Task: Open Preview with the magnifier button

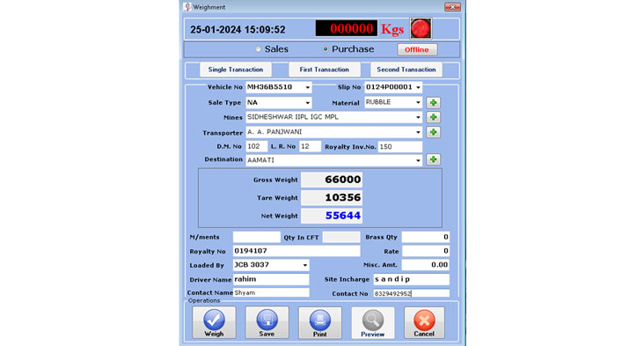Action: 373,322
